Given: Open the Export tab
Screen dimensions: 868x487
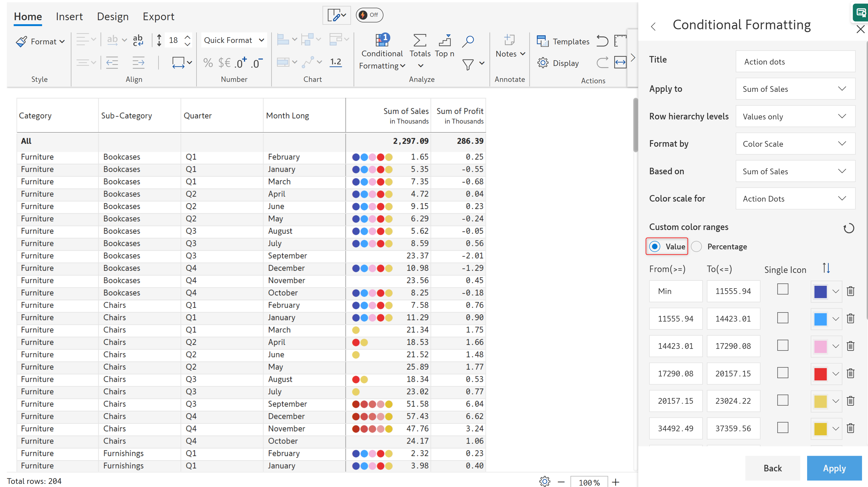Looking at the screenshot, I should [x=158, y=16].
